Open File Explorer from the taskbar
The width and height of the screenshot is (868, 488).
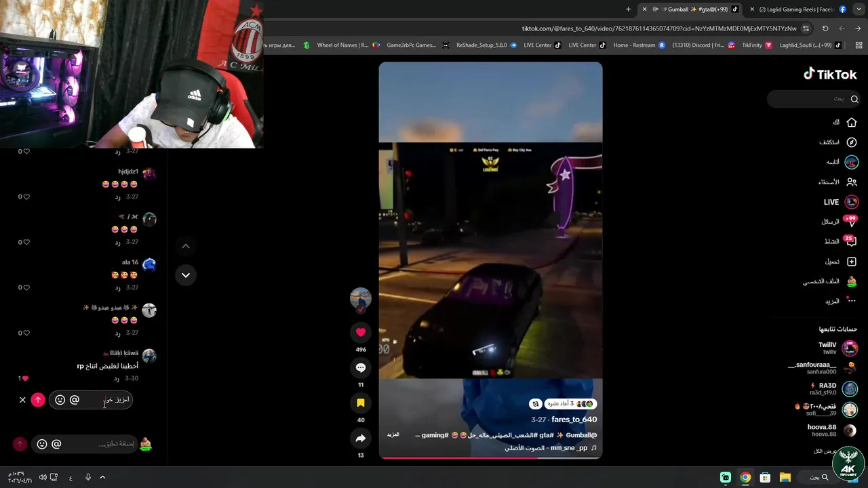(785, 477)
